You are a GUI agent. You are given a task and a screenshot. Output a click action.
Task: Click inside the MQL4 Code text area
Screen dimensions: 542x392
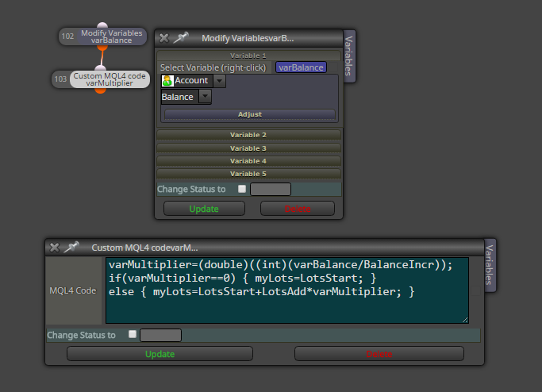(x=287, y=290)
